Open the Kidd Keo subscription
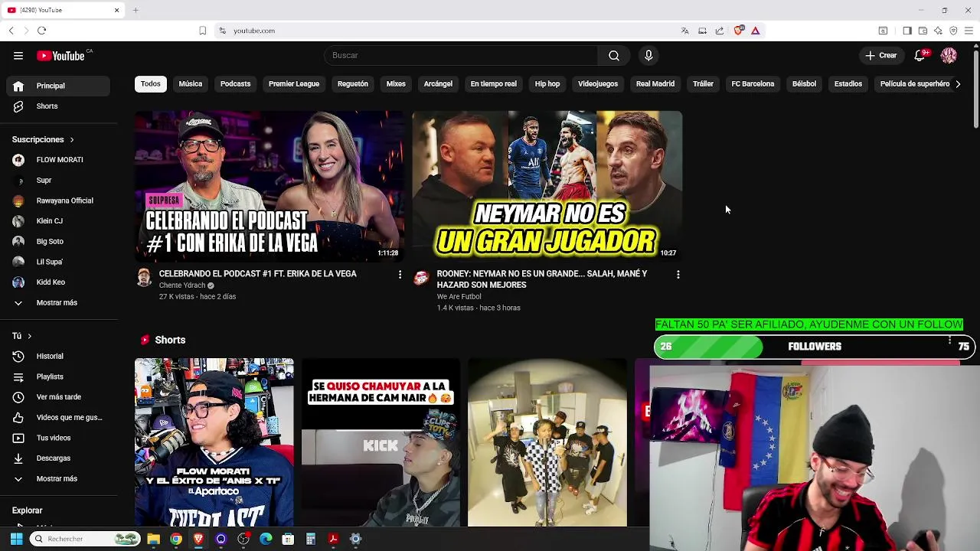980x551 pixels. 60,282
